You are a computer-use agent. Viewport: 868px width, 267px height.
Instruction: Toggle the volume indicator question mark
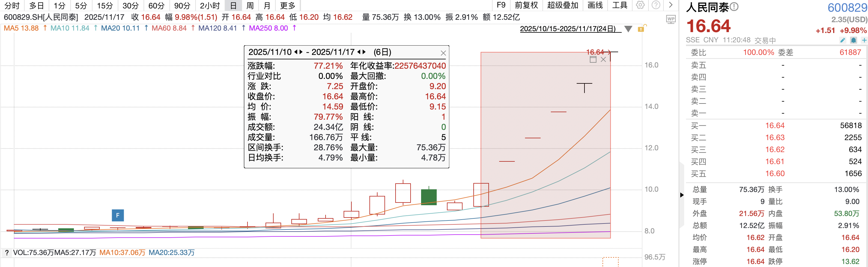[7, 253]
